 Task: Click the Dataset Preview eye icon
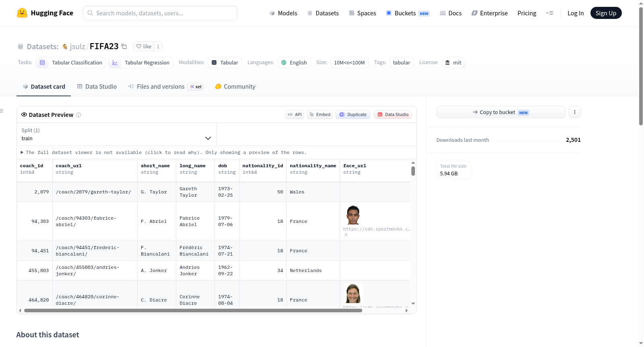click(x=24, y=114)
